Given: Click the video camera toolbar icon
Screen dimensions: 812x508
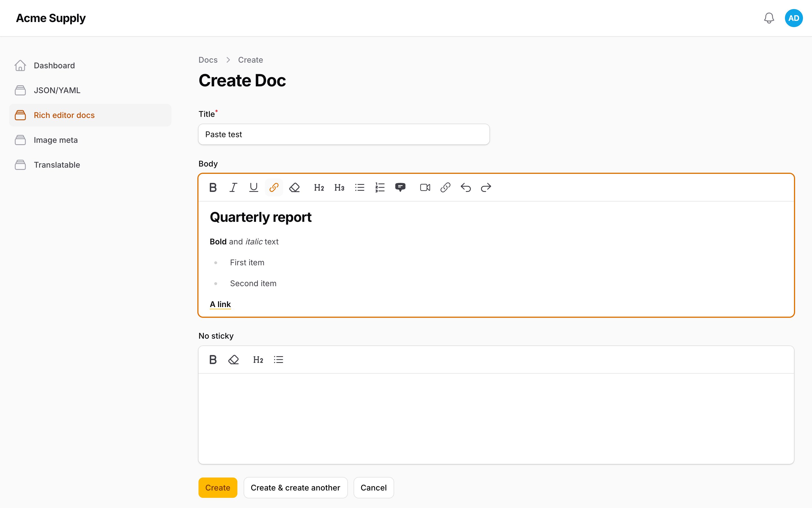Looking at the screenshot, I should pos(425,187).
